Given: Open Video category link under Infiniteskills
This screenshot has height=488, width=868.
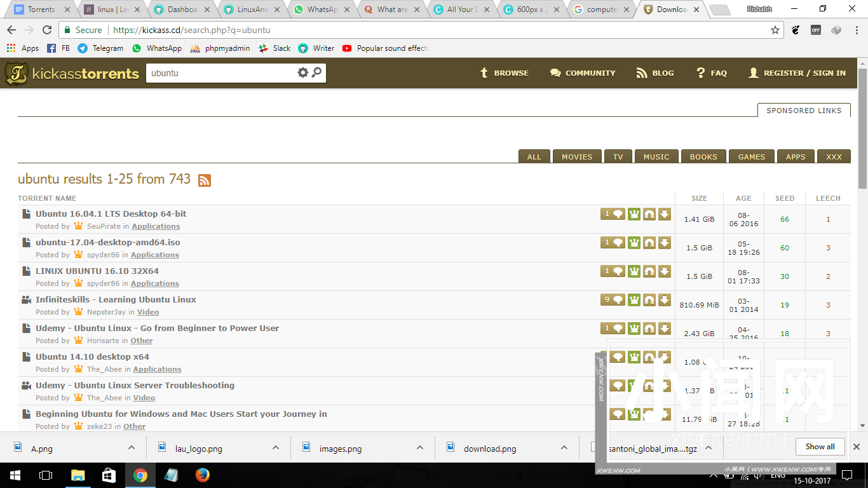Looking at the screenshot, I should point(148,312).
